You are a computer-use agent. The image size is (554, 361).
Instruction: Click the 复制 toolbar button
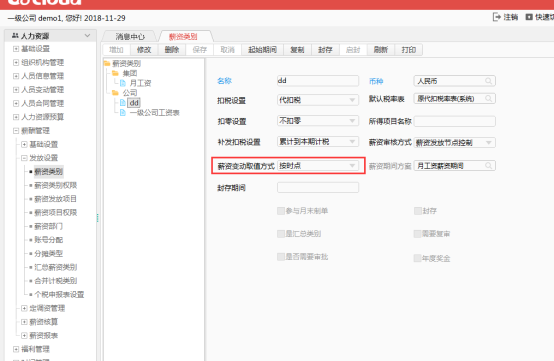[x=297, y=50]
